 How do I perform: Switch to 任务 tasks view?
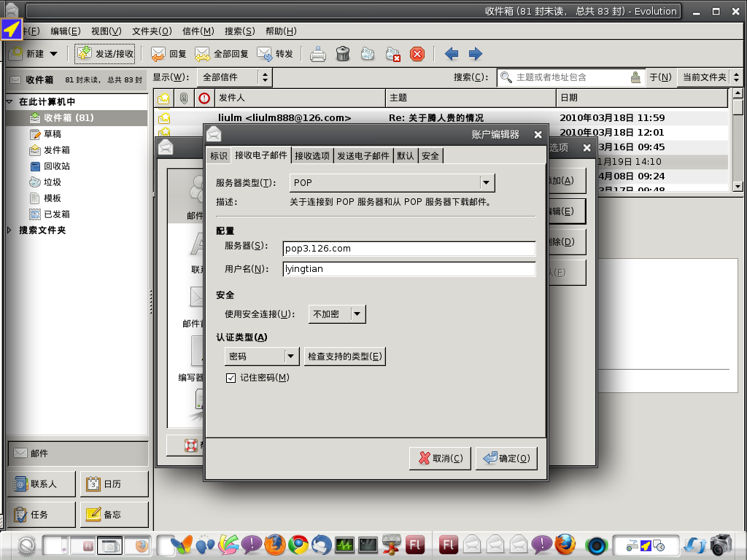point(42,514)
